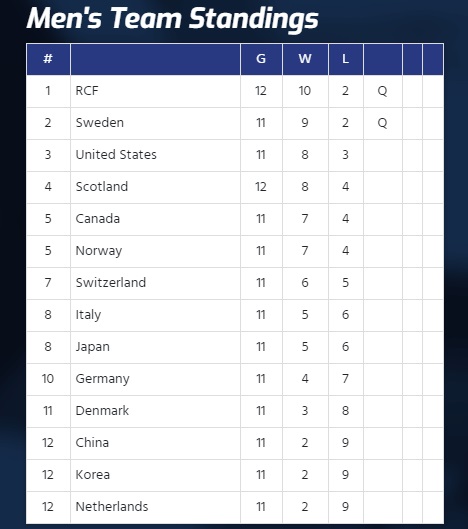Select Canada in the standings
Image resolution: width=468 pixels, height=529 pixels.
(x=98, y=219)
